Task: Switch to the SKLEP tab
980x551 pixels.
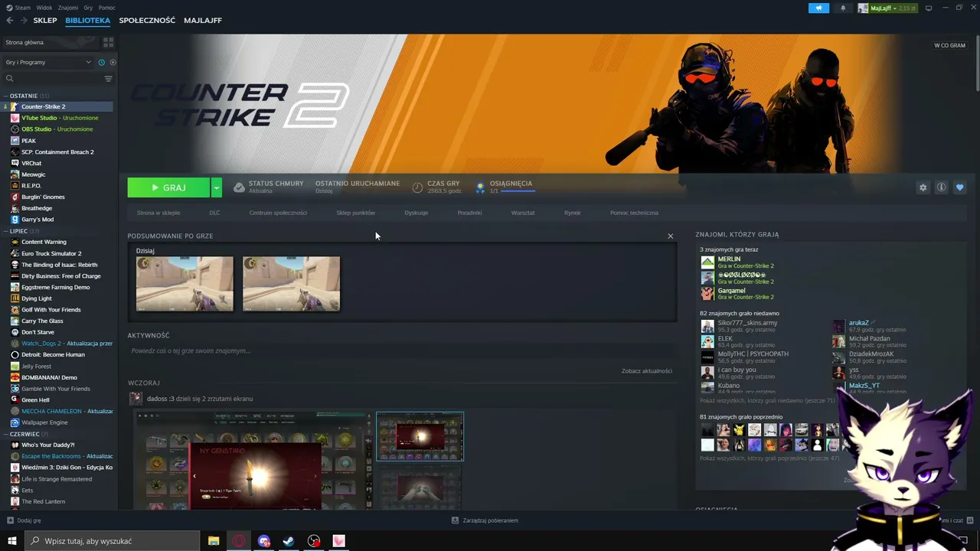Action: pyautogui.click(x=45, y=21)
